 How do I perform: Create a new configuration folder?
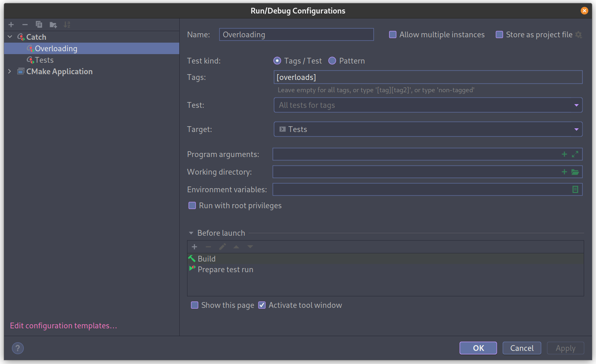[53, 25]
